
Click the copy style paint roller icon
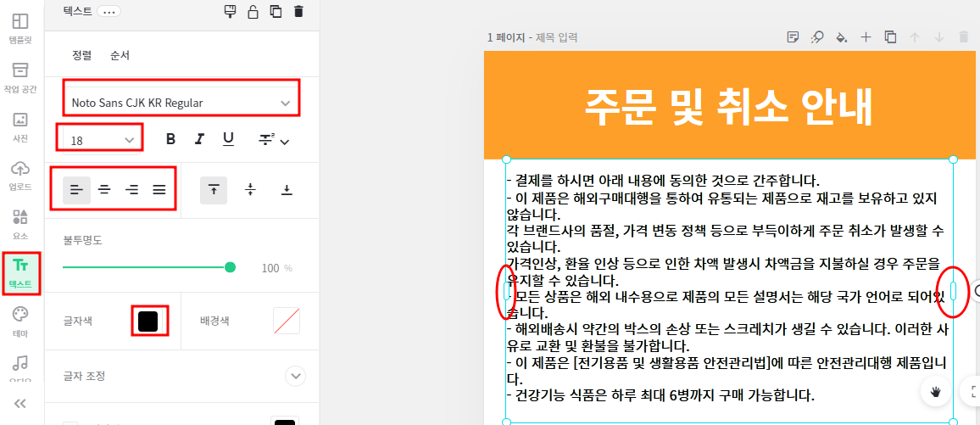[231, 11]
